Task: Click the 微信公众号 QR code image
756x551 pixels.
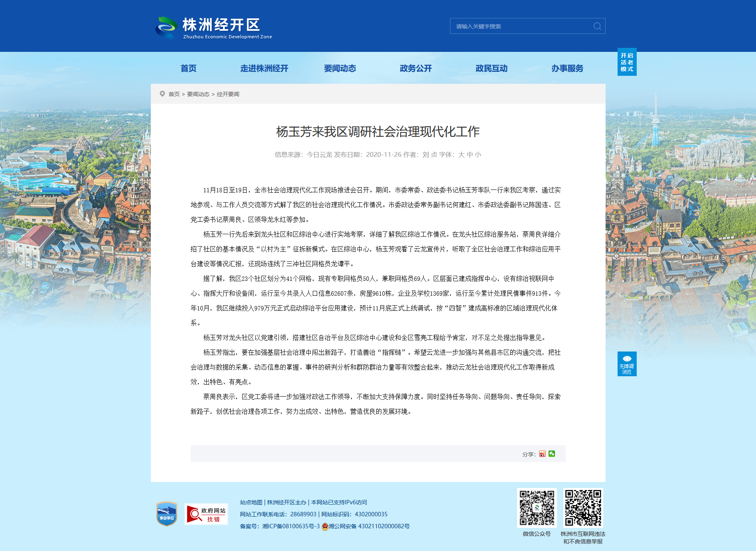Action: click(x=537, y=508)
